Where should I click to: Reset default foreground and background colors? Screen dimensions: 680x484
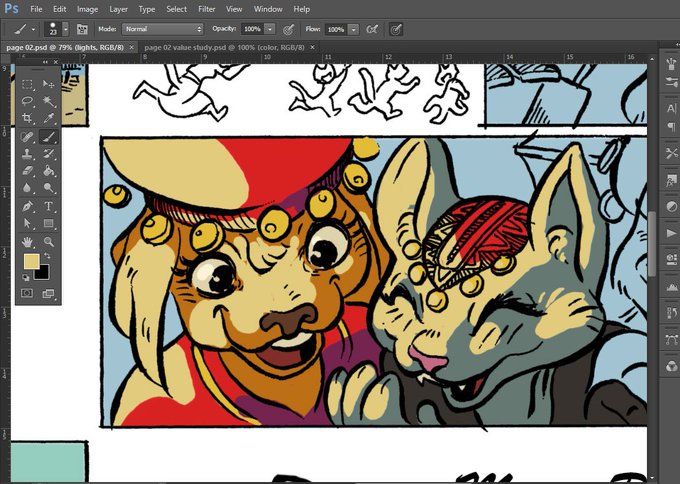[x=26, y=278]
